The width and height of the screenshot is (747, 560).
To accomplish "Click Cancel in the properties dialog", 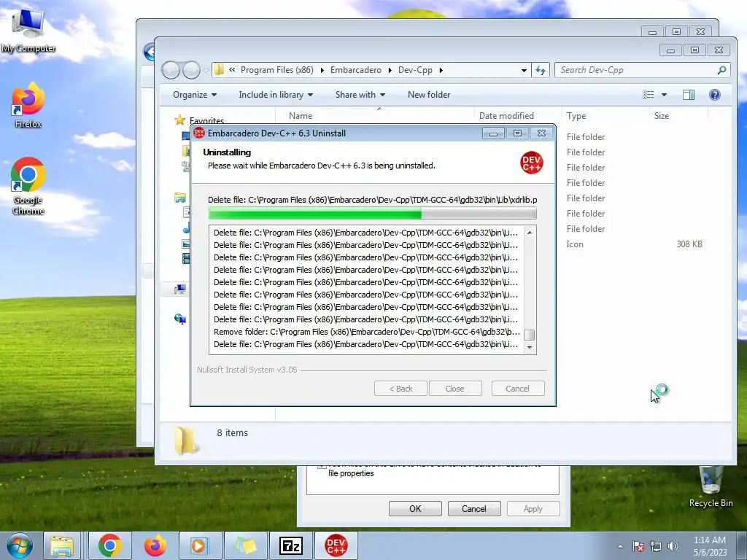I will tap(474, 508).
